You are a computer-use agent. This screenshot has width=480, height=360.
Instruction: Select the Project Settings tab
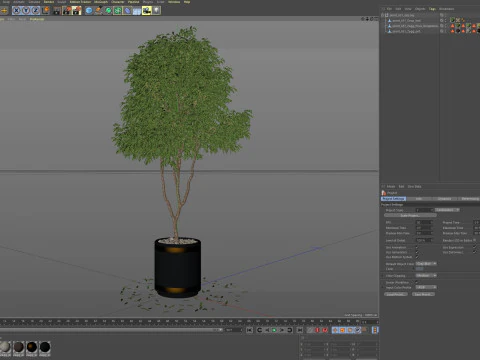(x=393, y=199)
